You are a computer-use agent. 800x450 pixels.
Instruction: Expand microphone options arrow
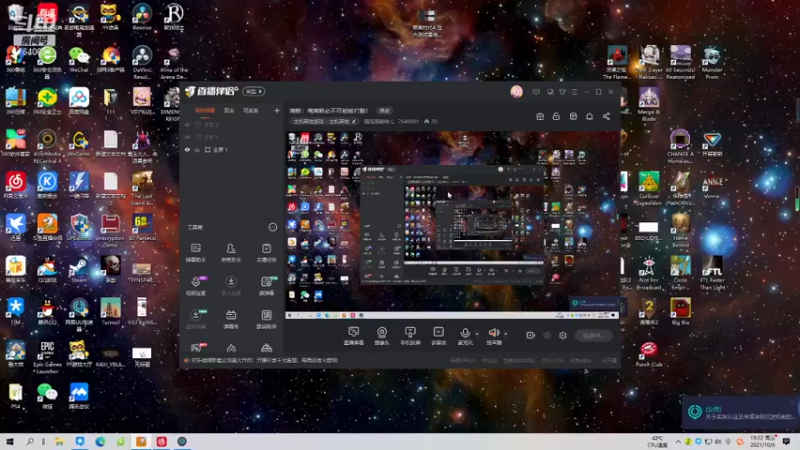pos(477,334)
